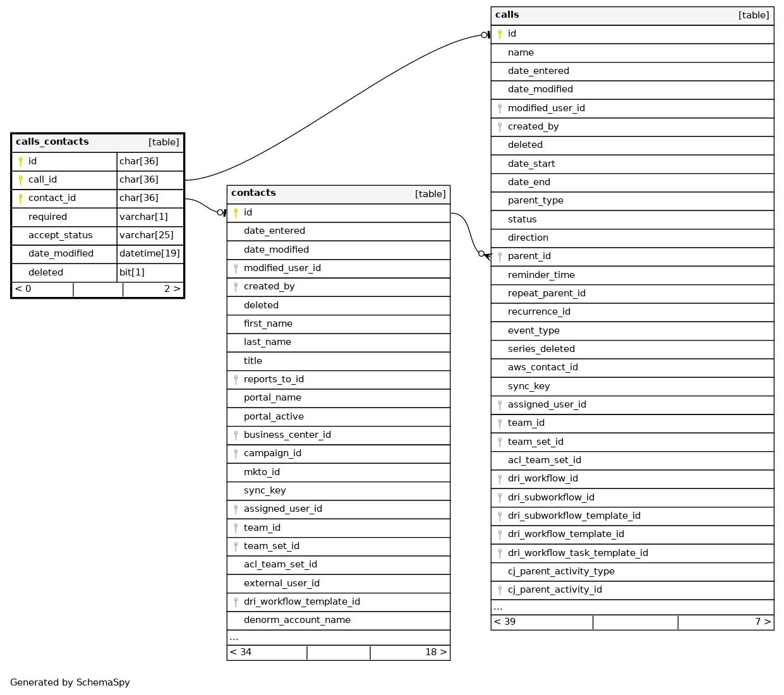Click the key icon beside reports_to_id
This screenshot has width=784, height=695.
coord(236,380)
